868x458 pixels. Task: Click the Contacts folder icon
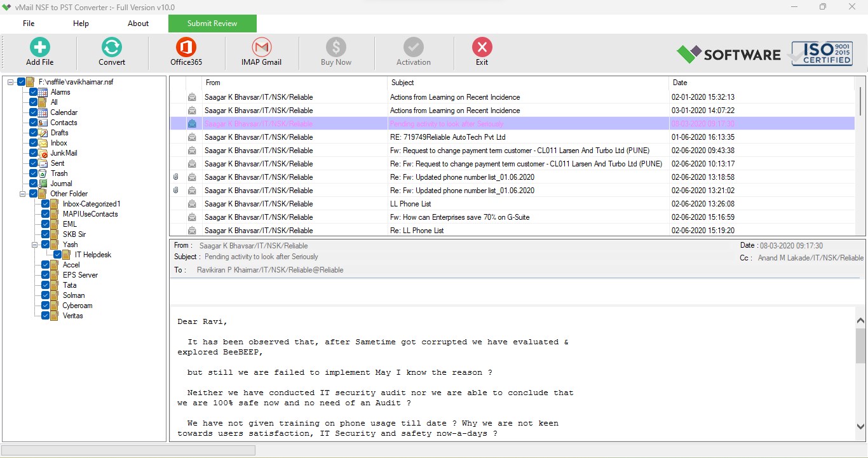click(x=43, y=123)
